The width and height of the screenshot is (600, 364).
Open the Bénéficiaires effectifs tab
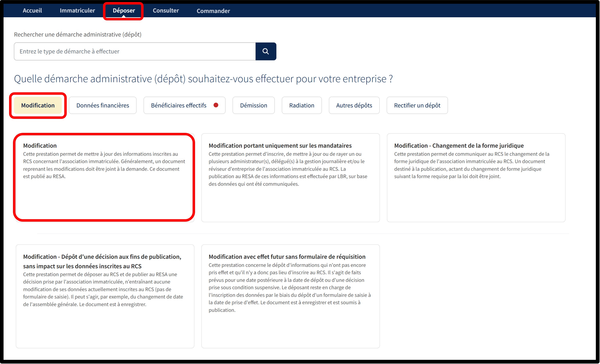pyautogui.click(x=179, y=105)
